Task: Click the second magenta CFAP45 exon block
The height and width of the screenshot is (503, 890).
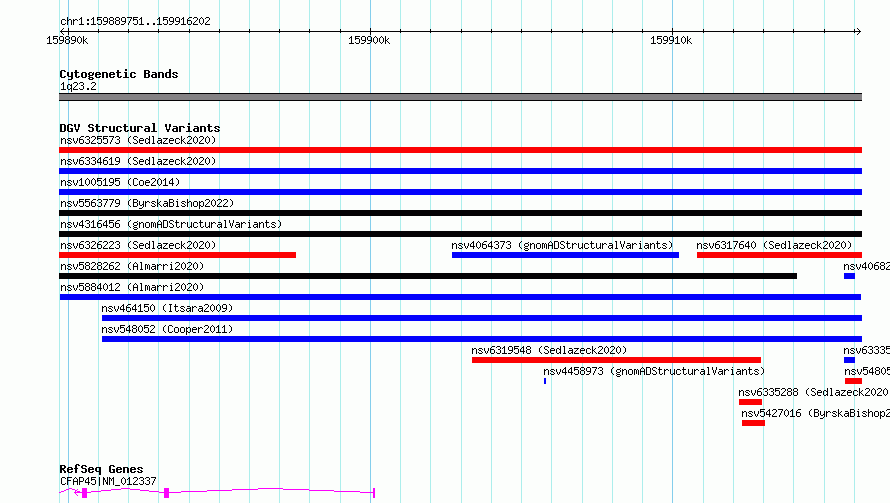Action: coord(166,493)
